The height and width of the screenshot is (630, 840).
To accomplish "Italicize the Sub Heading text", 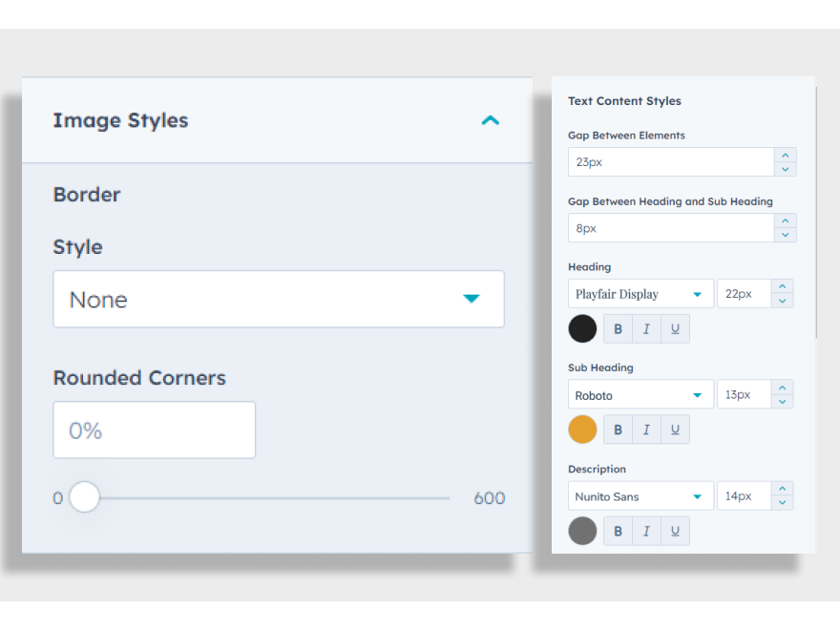I will [646, 429].
